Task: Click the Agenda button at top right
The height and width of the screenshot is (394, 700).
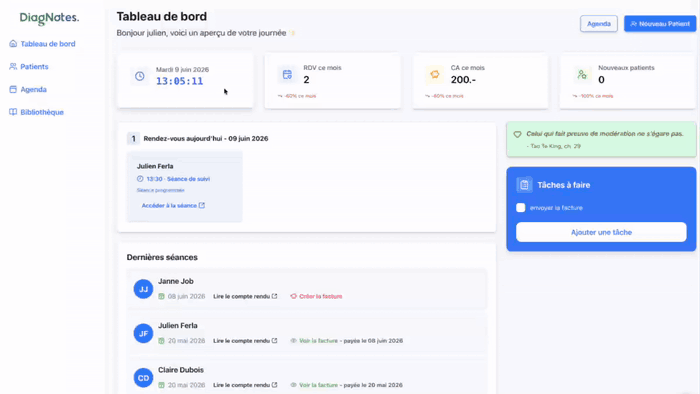Action: [599, 24]
